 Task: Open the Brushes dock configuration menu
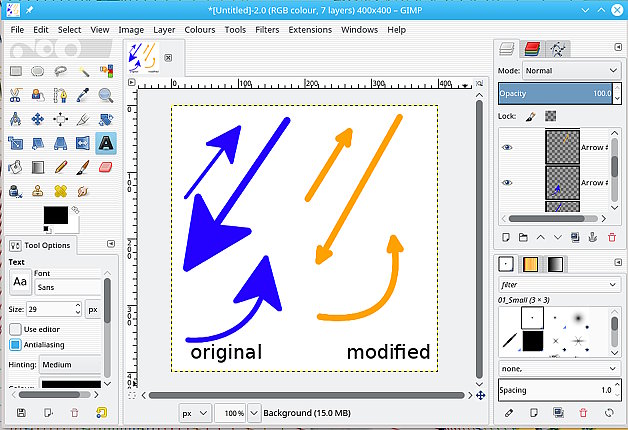(x=618, y=262)
